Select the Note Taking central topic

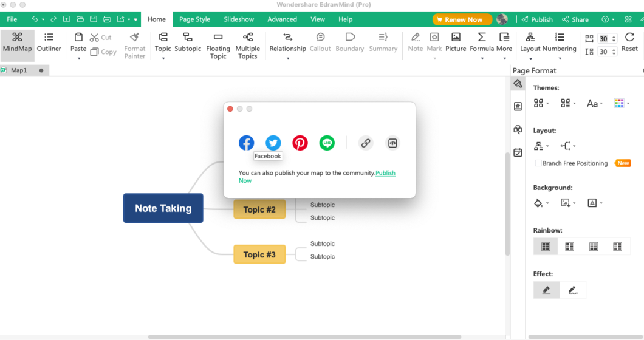[x=163, y=208]
